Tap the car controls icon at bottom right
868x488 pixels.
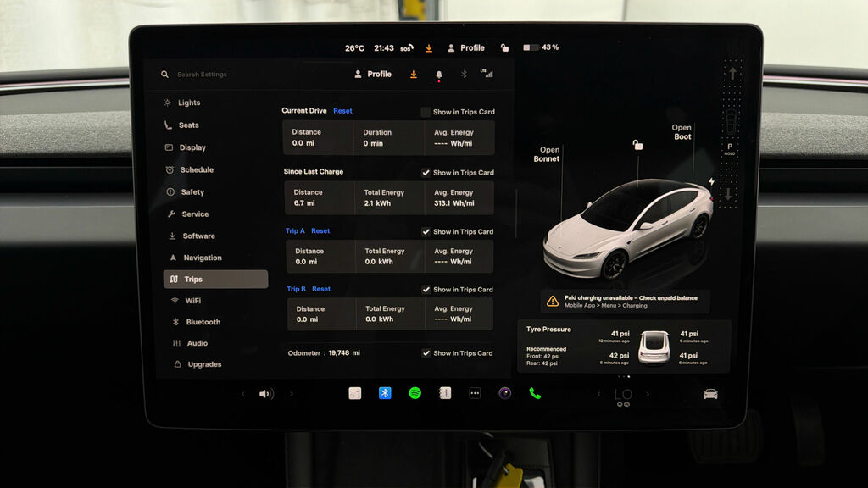coord(710,394)
